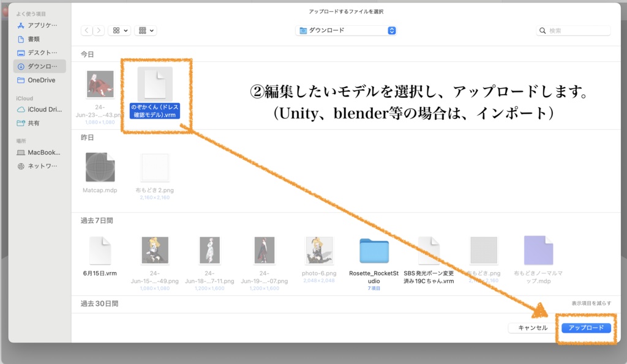Click the アプリケーション sidebar icon
The image size is (627, 364).
pyautogui.click(x=21, y=25)
